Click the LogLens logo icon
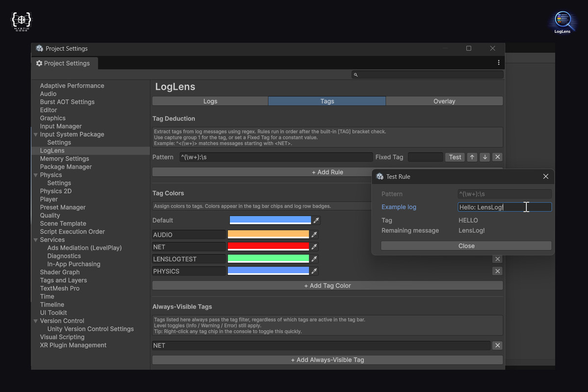This screenshot has width=588, height=392. click(562, 22)
